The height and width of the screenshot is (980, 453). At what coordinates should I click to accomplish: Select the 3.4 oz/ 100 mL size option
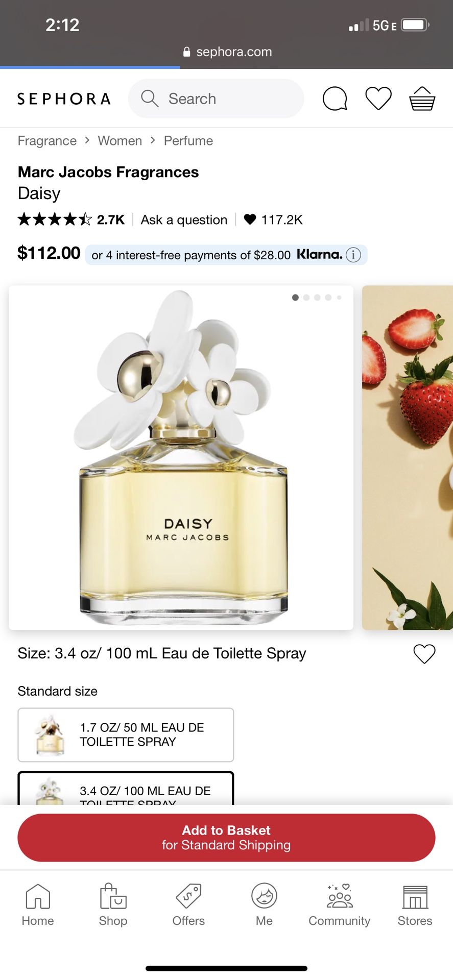(126, 789)
